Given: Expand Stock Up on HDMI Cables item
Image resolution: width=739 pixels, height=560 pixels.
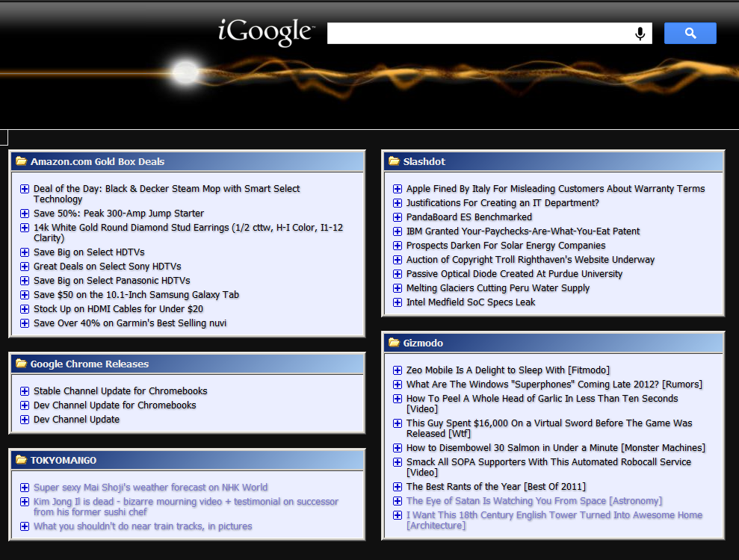Looking at the screenshot, I should tap(25, 309).
